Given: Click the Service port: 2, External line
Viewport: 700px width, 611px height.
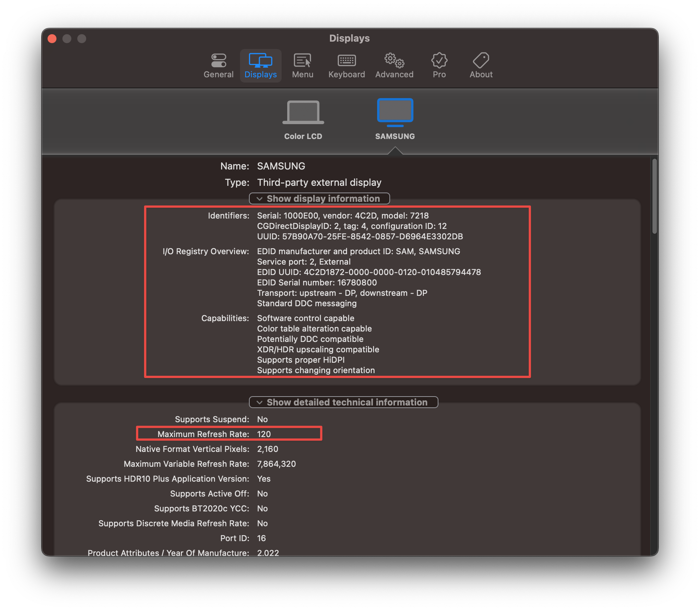Looking at the screenshot, I should click(x=304, y=262).
